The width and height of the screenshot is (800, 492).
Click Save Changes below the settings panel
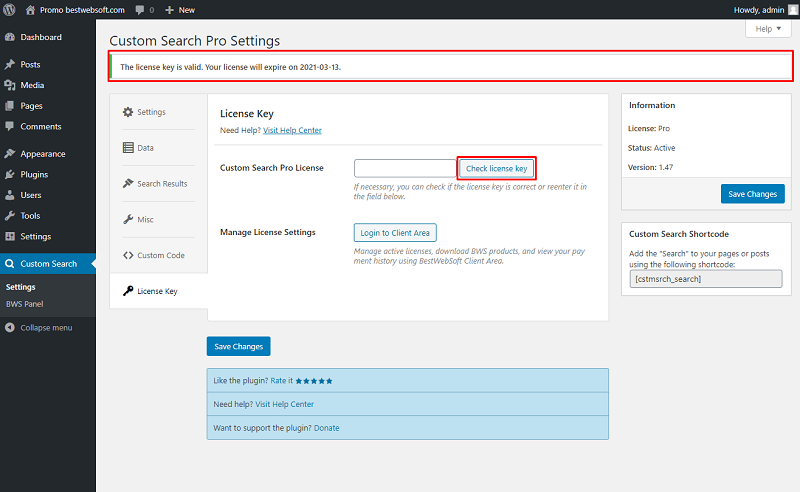[238, 347]
